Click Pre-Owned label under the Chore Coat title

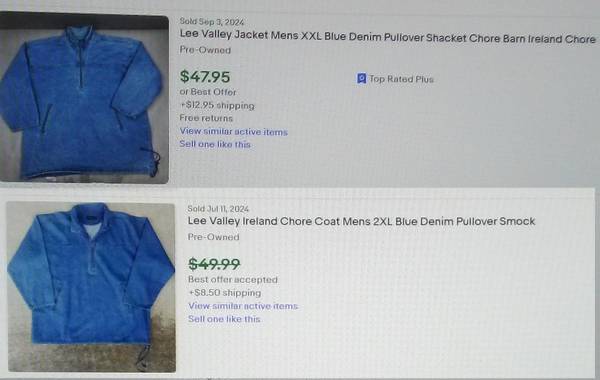click(214, 237)
